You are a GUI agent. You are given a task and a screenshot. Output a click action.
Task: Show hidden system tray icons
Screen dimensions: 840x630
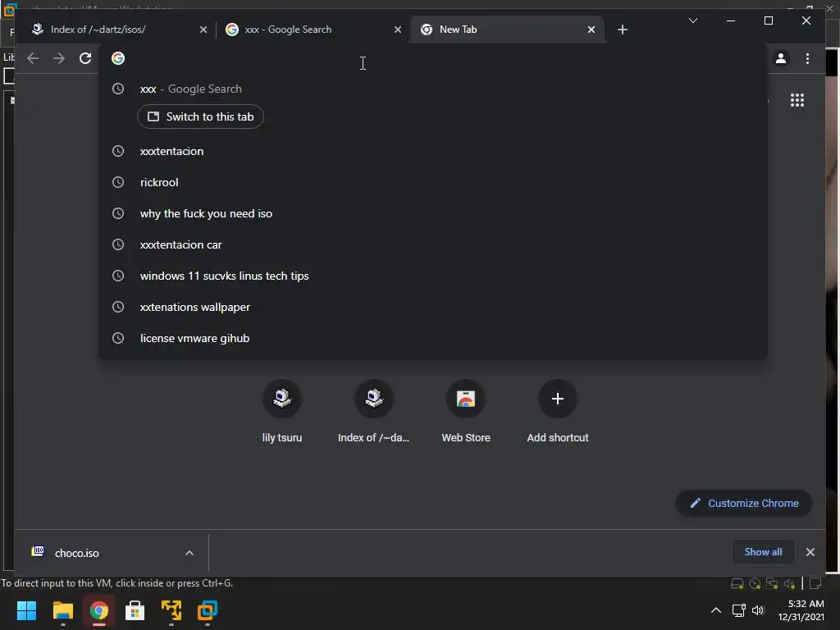[715, 610]
